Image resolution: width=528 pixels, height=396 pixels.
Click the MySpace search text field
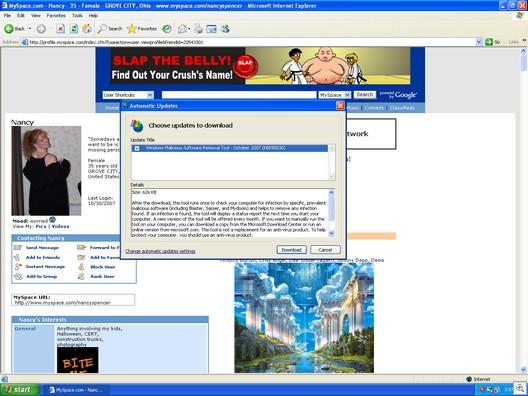[x=239, y=95]
